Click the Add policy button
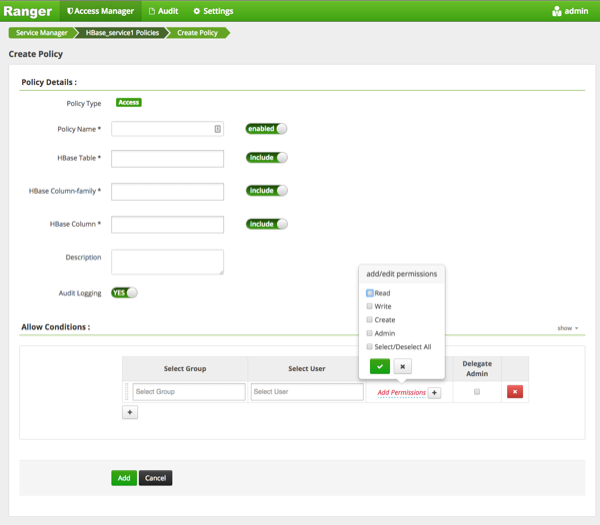Viewport: 600px width, 525px height. pyautogui.click(x=123, y=478)
